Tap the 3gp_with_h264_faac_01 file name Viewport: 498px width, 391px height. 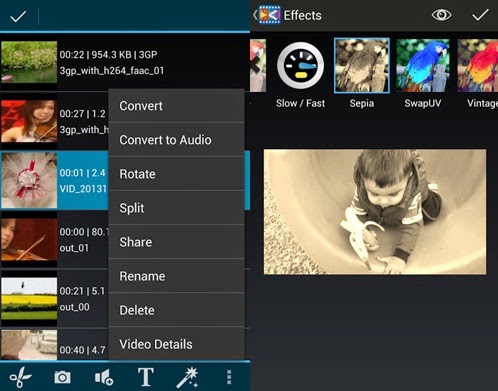click(x=112, y=71)
